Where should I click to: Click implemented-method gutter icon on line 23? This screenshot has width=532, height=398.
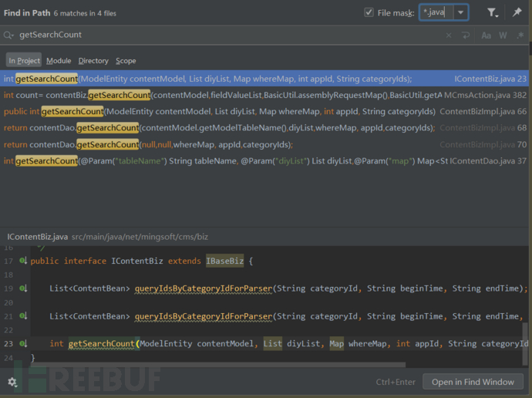(x=23, y=343)
